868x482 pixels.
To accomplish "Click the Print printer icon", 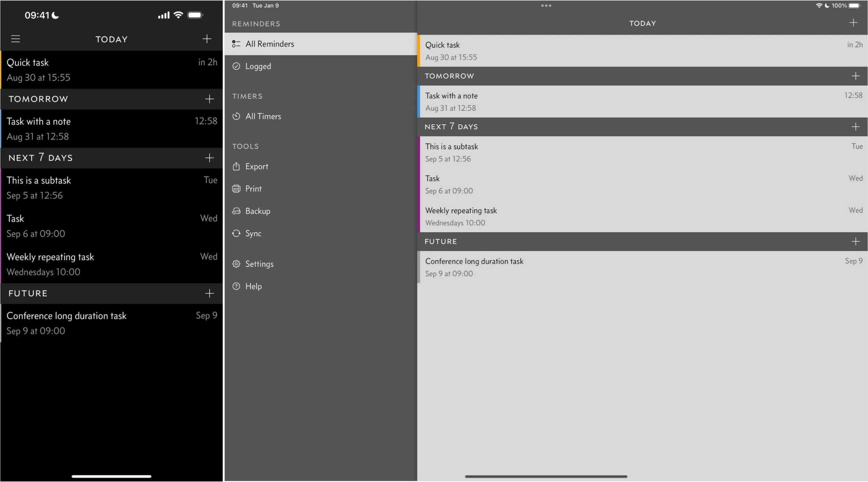I will pyautogui.click(x=236, y=189).
